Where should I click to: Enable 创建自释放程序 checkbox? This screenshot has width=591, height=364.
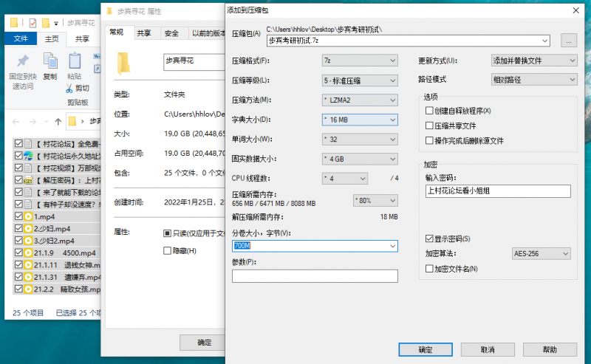tap(429, 111)
